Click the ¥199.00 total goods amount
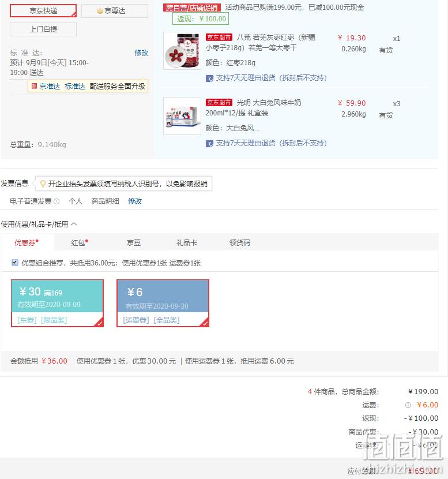 [x=423, y=392]
